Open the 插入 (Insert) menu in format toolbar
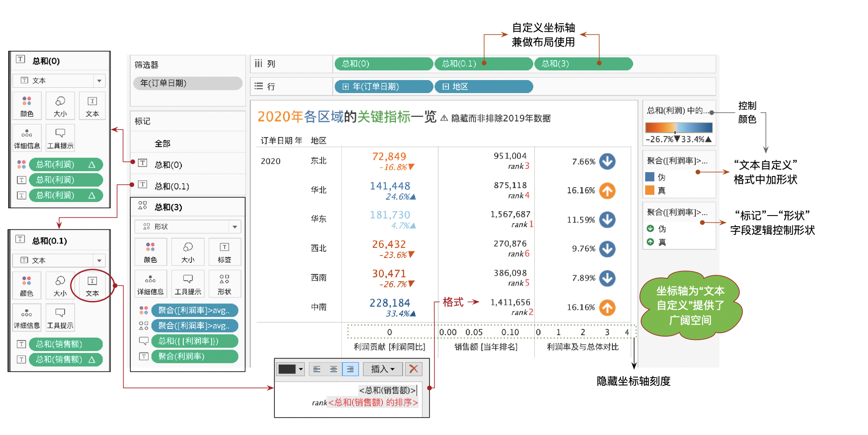 coord(382,369)
